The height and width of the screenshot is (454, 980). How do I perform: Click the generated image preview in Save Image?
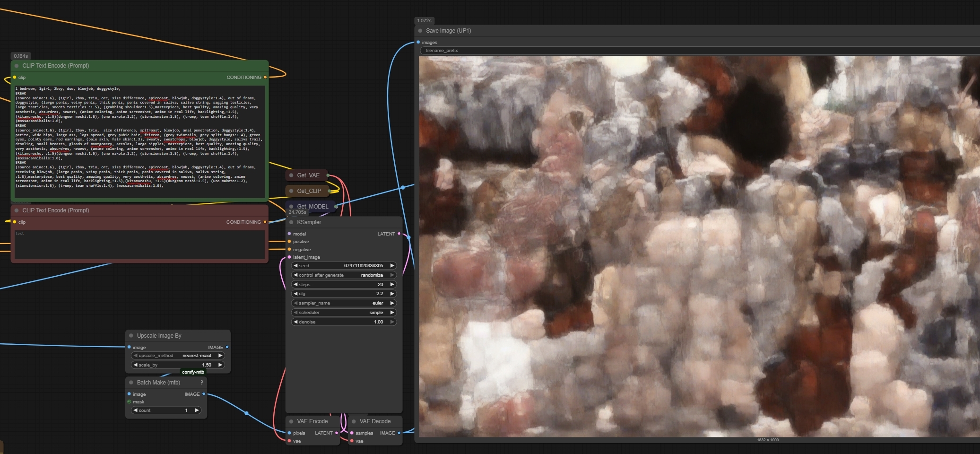pos(700,246)
